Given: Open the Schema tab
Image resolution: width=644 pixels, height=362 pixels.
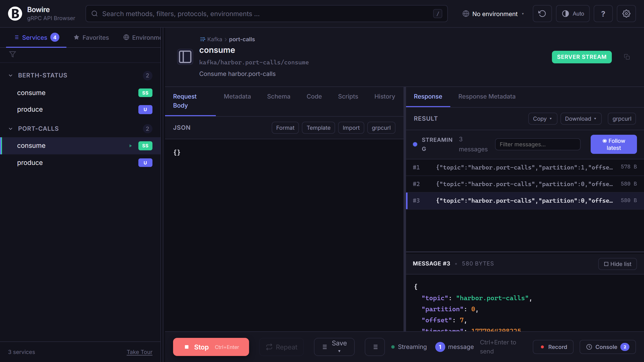Looking at the screenshot, I should [x=278, y=96].
